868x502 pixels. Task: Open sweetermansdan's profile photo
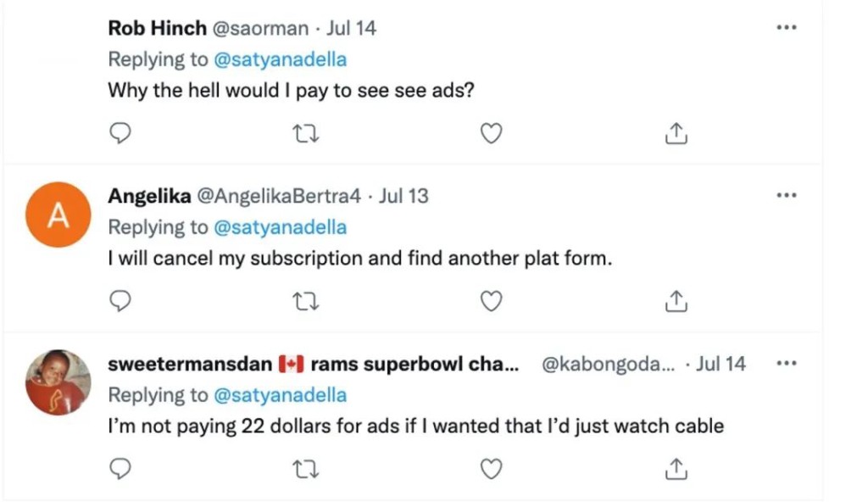[x=58, y=382]
